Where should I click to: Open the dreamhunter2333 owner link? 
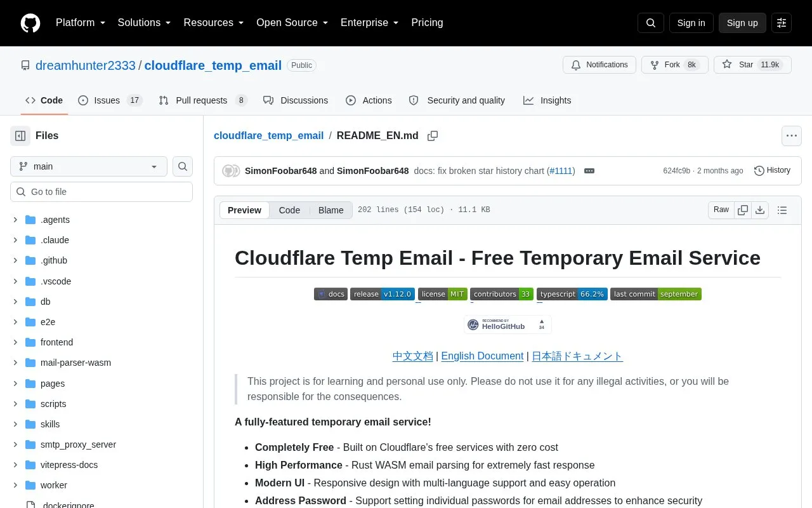(86, 65)
